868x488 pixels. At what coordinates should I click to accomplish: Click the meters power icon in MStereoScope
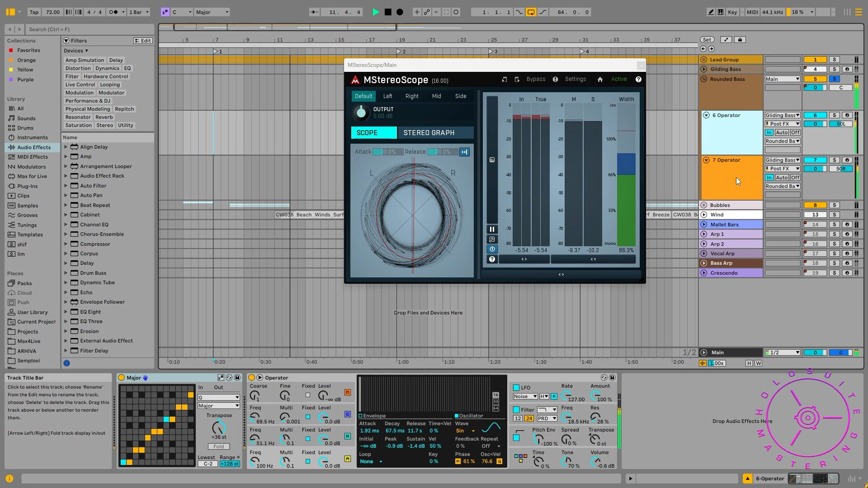(x=492, y=249)
